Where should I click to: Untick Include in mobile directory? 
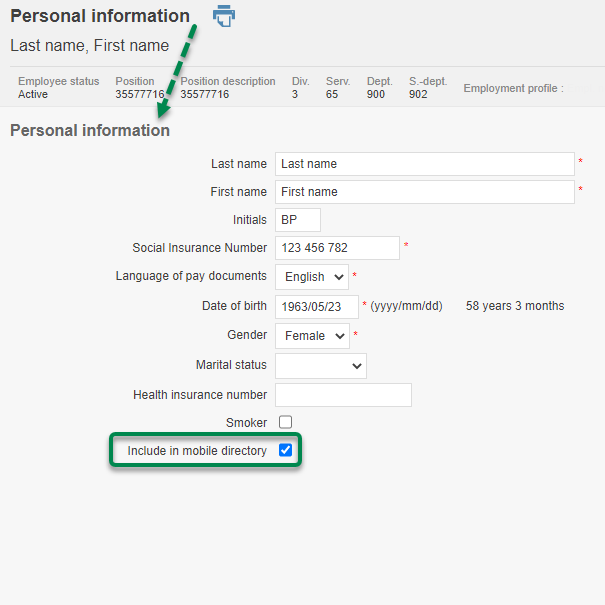[x=286, y=451]
